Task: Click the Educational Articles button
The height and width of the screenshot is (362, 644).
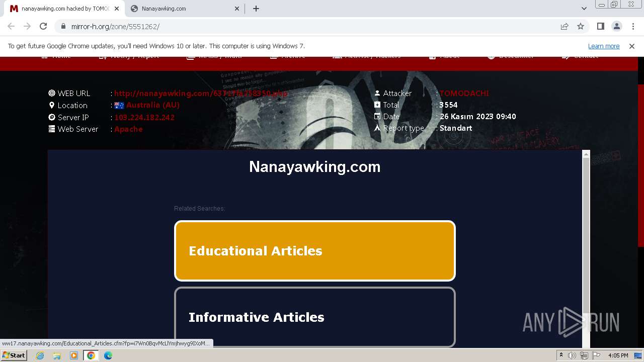Action: point(315,251)
